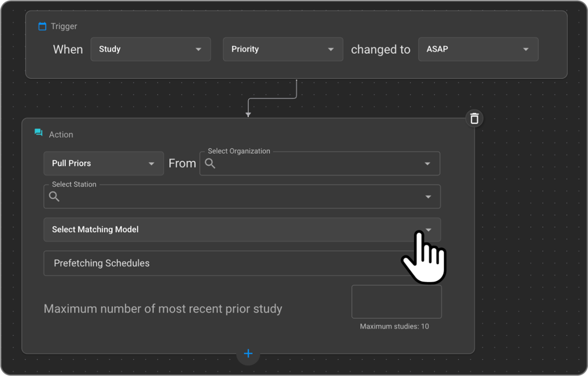Open the Pull Priors action dropdown
Image resolution: width=588 pixels, height=376 pixels.
[103, 163]
